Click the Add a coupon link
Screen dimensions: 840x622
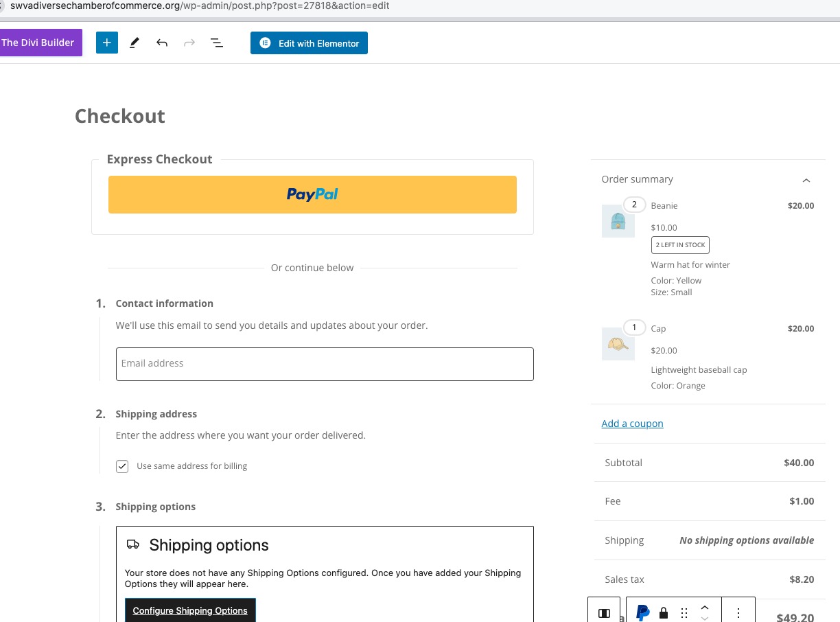632,424
